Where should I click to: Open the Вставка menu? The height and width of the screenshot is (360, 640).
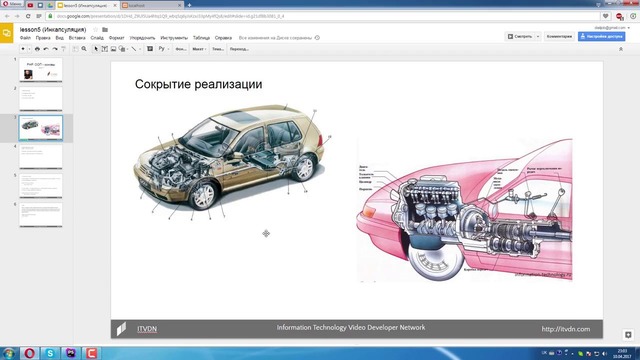tap(77, 38)
